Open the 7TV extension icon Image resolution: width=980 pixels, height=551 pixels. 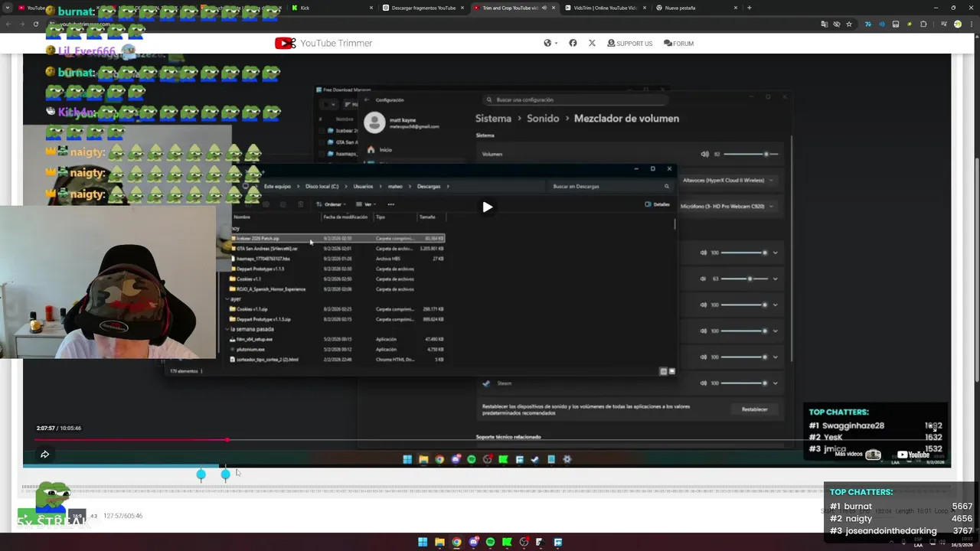pyautogui.click(x=867, y=24)
